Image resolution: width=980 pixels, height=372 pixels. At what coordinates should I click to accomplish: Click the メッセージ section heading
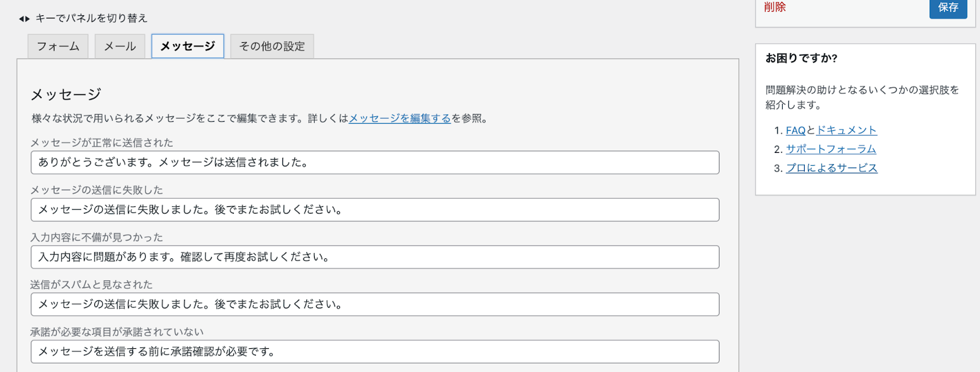tap(66, 94)
